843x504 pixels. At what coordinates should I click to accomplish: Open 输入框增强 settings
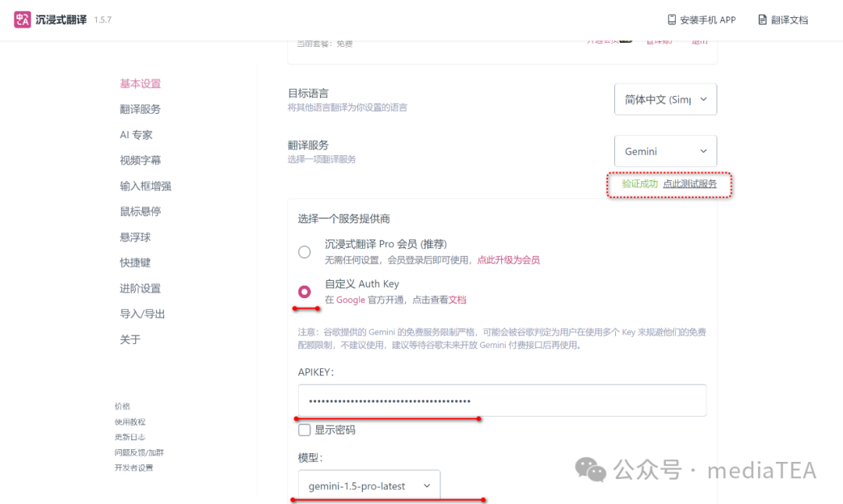(x=145, y=186)
